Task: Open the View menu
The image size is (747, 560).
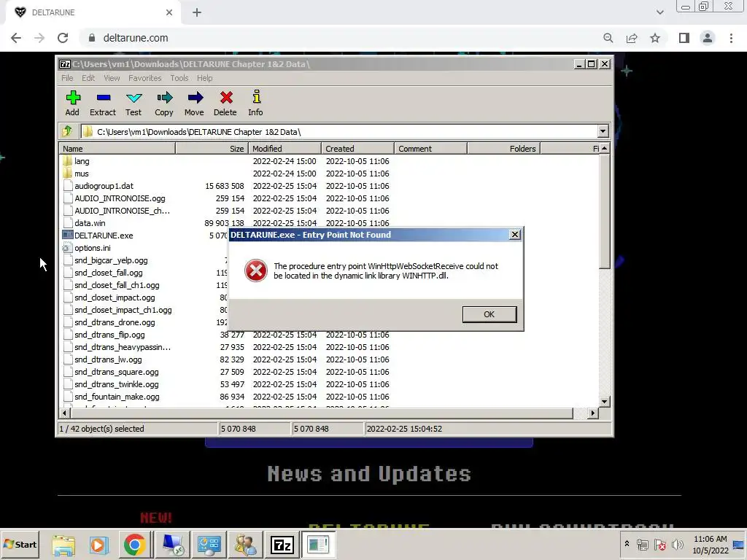Action: [112, 78]
